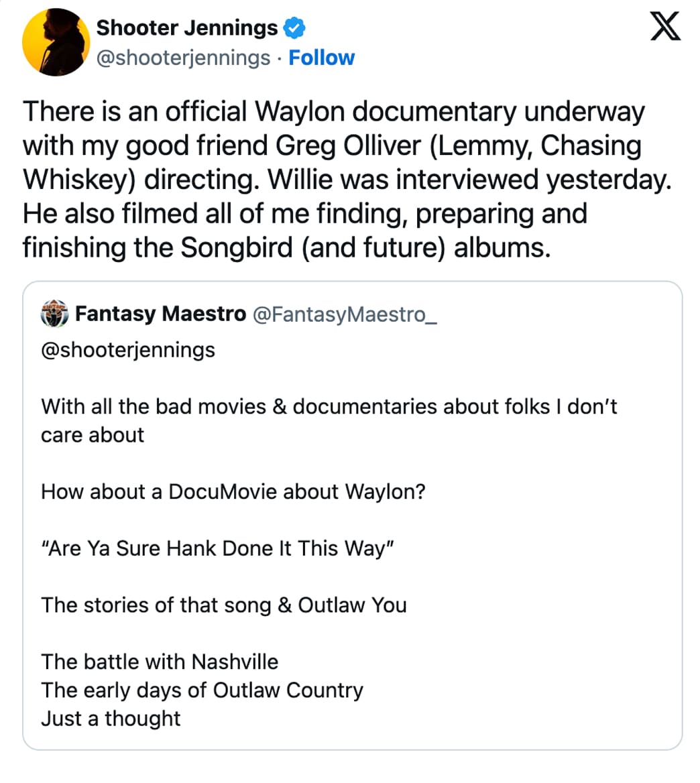The image size is (700, 783).
Task: Click the "Are Ya Sure Hank" quote line
Action: pos(217,548)
